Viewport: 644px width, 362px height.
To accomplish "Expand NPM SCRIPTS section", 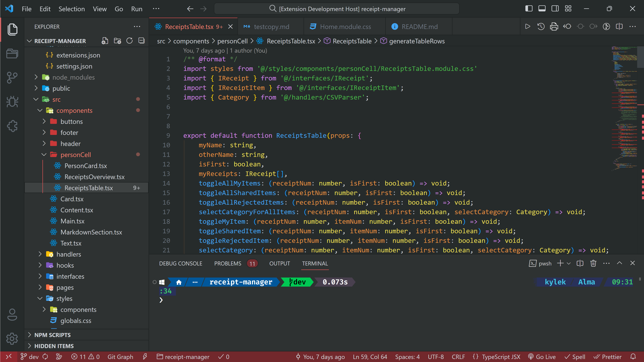I will (x=29, y=335).
